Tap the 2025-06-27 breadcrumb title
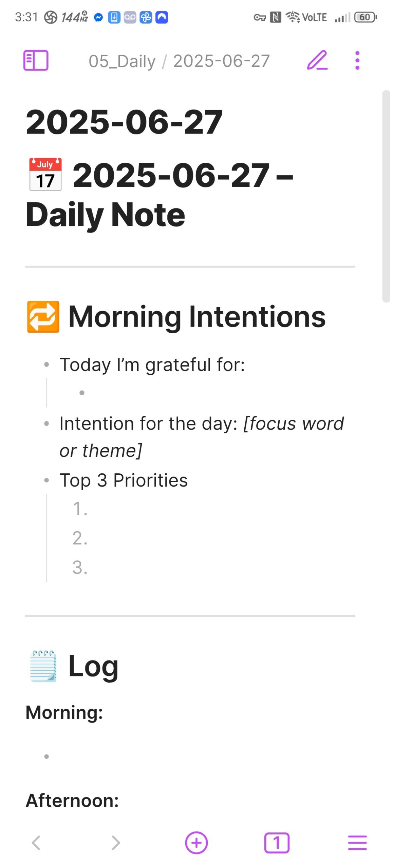393x868 pixels. click(221, 61)
